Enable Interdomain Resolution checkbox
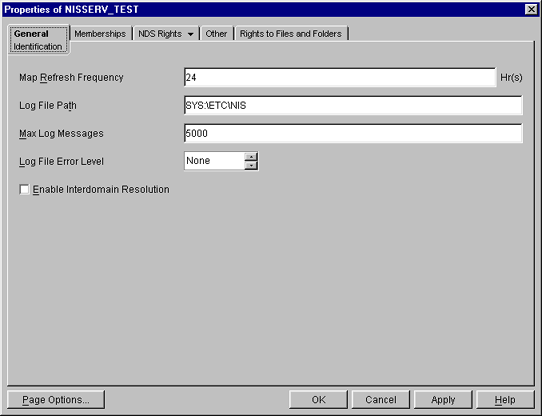This screenshot has width=542, height=416. point(25,189)
